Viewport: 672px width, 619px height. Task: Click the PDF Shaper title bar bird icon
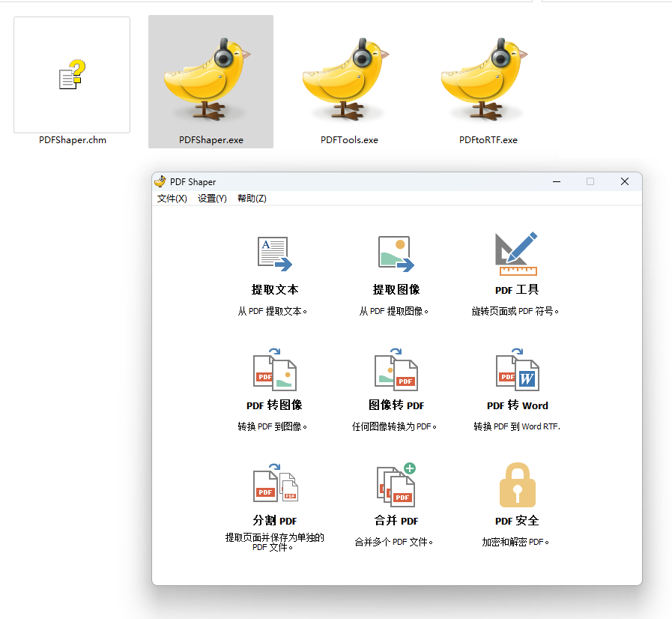(x=160, y=181)
